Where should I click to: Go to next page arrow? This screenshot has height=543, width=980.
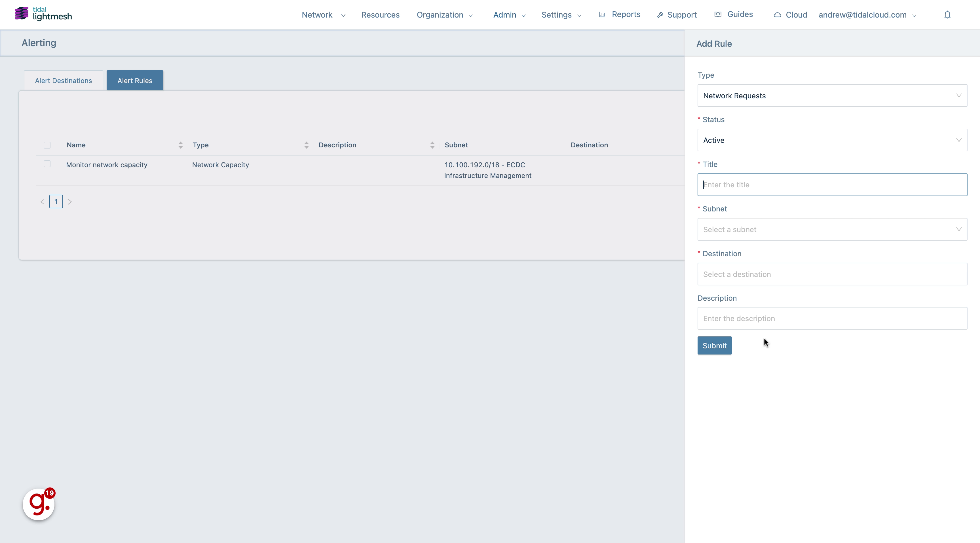point(70,201)
